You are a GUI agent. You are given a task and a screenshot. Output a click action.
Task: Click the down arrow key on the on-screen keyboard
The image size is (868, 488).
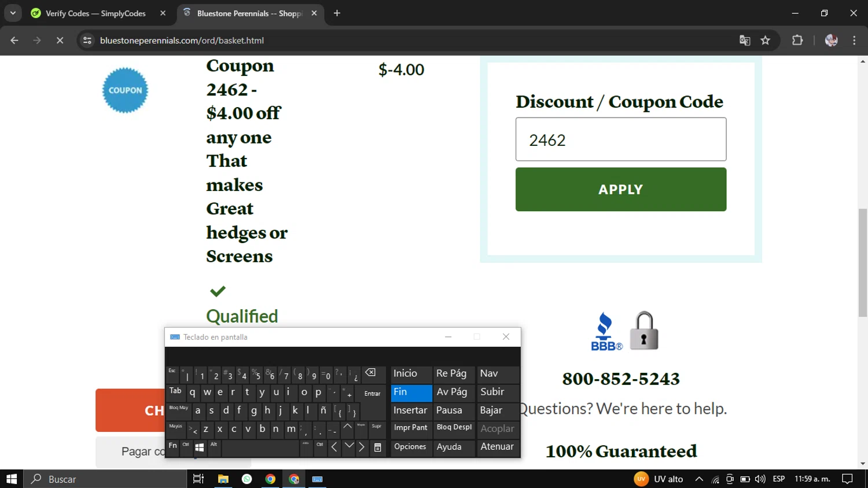[x=348, y=447]
